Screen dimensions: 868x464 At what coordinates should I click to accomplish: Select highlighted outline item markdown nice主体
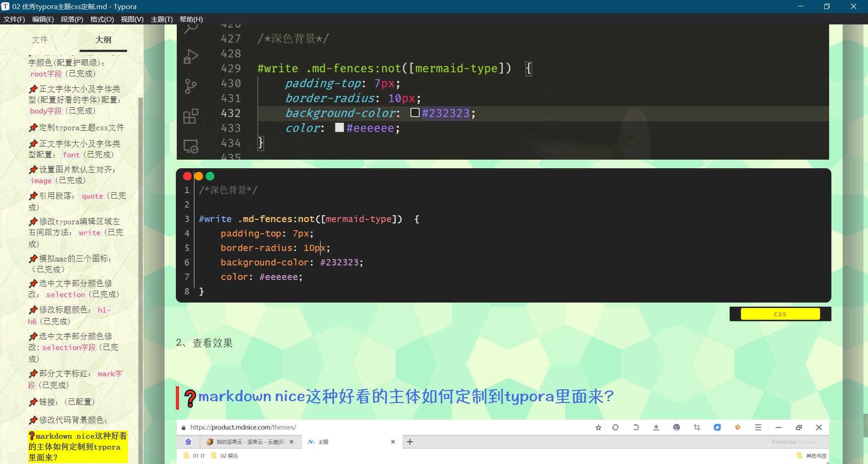click(78, 447)
